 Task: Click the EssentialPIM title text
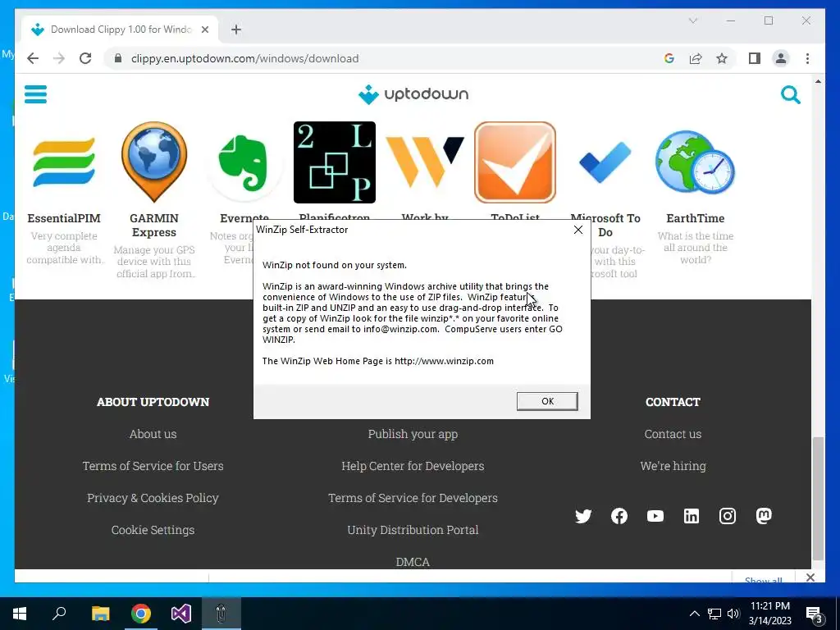click(x=64, y=218)
